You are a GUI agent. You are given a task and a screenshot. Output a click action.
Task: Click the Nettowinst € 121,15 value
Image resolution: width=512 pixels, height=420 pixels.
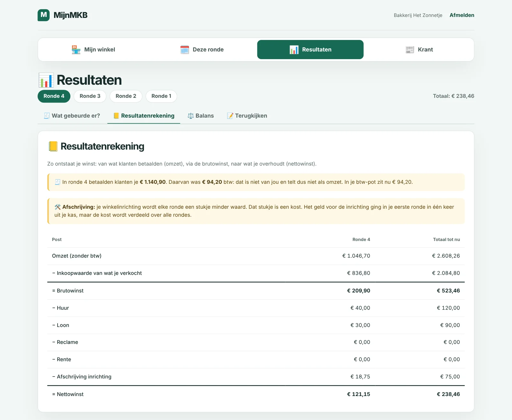coord(359,394)
